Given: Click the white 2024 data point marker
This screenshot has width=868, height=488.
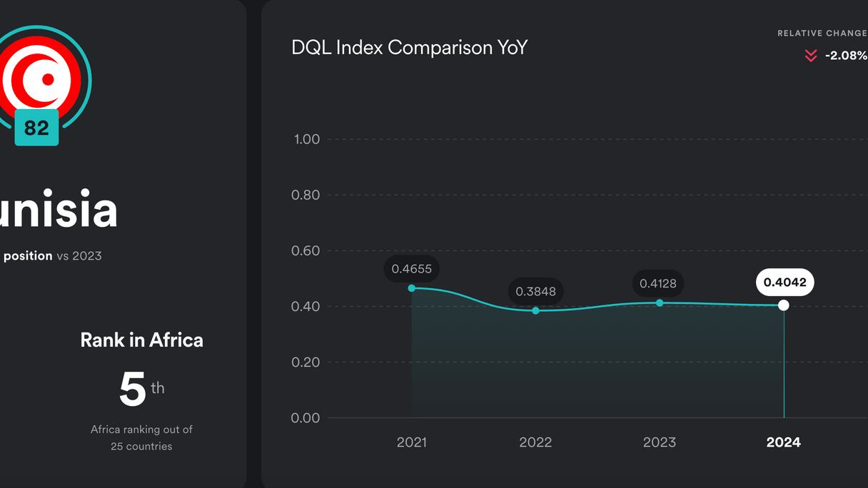Looking at the screenshot, I should [x=784, y=305].
